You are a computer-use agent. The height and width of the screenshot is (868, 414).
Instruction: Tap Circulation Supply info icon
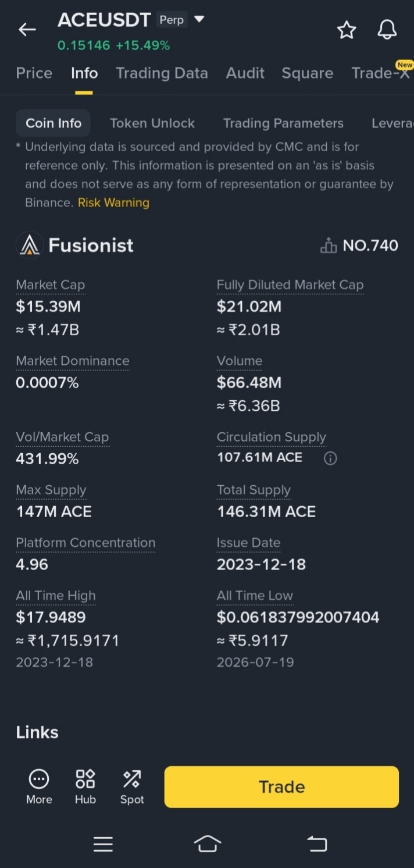(x=330, y=458)
